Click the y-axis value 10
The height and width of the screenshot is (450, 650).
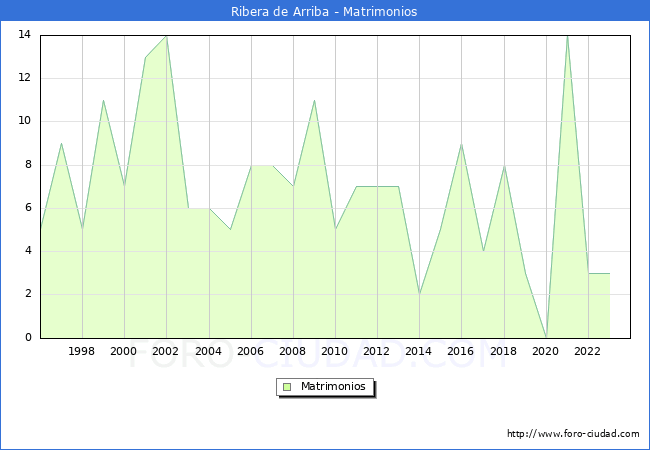pyautogui.click(x=24, y=121)
